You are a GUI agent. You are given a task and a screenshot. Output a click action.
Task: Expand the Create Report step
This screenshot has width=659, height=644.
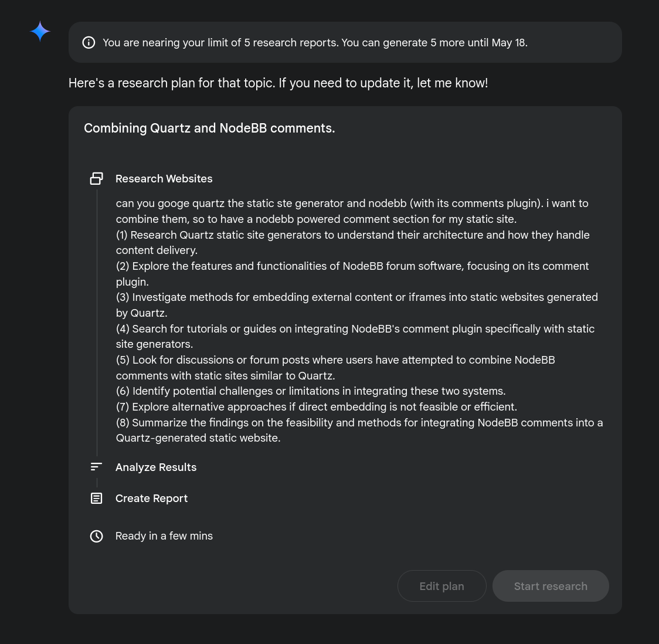coord(151,499)
